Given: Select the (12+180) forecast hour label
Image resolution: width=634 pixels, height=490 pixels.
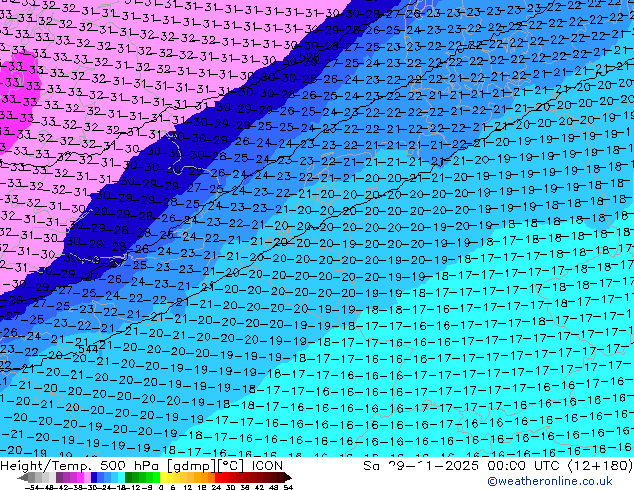Looking at the screenshot, I should click(x=600, y=466).
